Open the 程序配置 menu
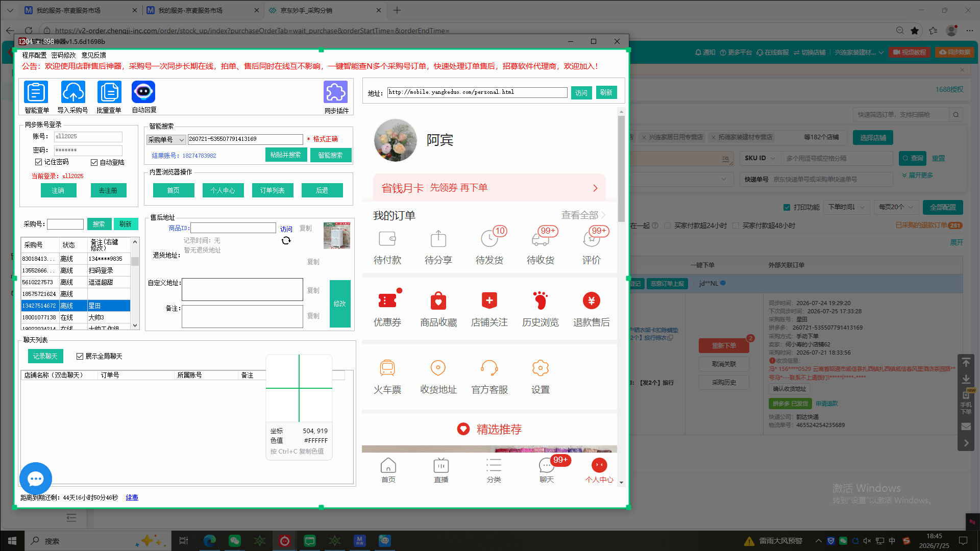 (x=34, y=55)
